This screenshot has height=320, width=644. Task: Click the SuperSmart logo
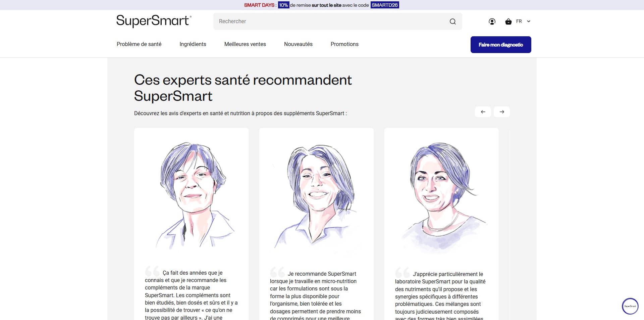(154, 21)
